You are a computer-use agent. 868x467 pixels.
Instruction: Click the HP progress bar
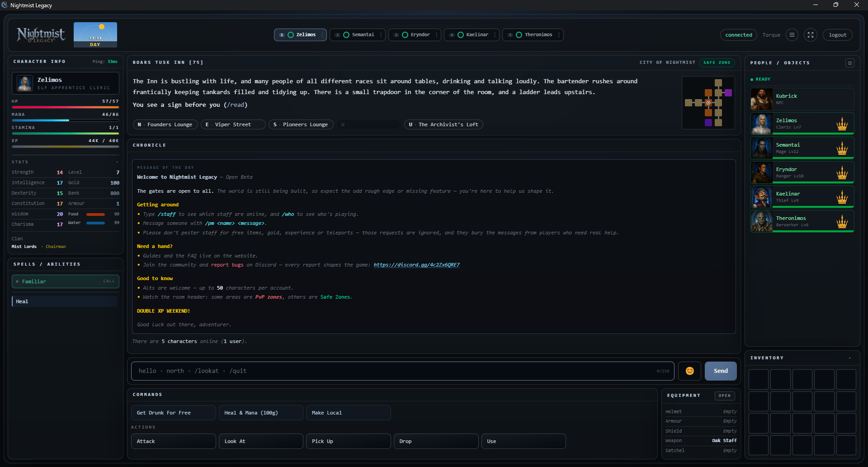click(66, 107)
